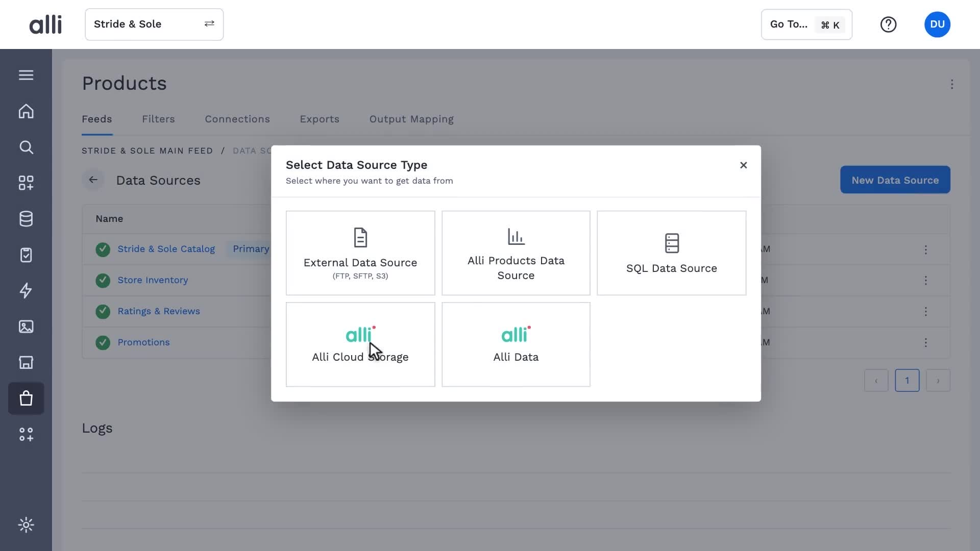Open the storefront sidebar icon

(x=26, y=362)
